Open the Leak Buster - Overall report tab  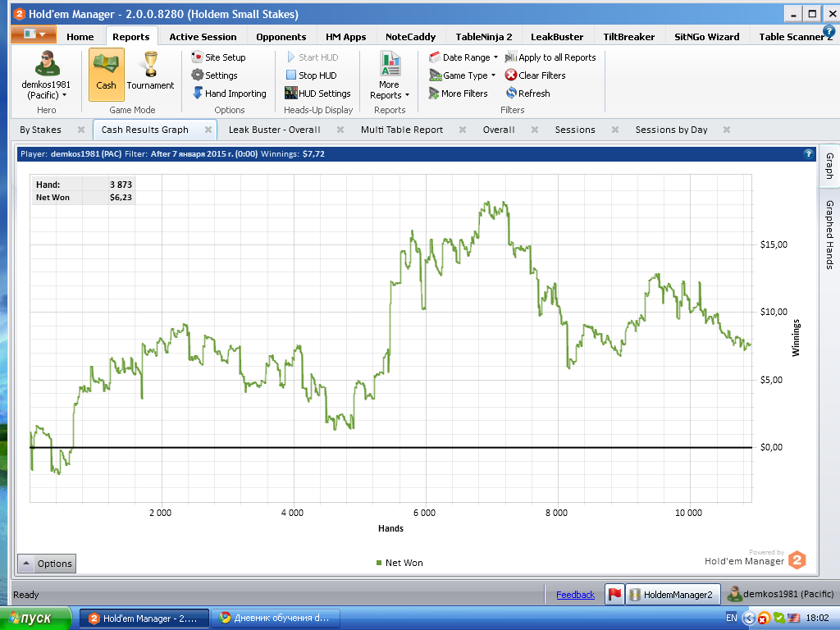coord(274,130)
